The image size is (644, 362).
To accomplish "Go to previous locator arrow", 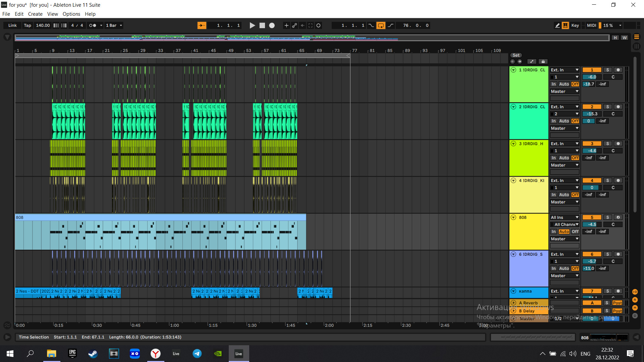I will pos(513,61).
